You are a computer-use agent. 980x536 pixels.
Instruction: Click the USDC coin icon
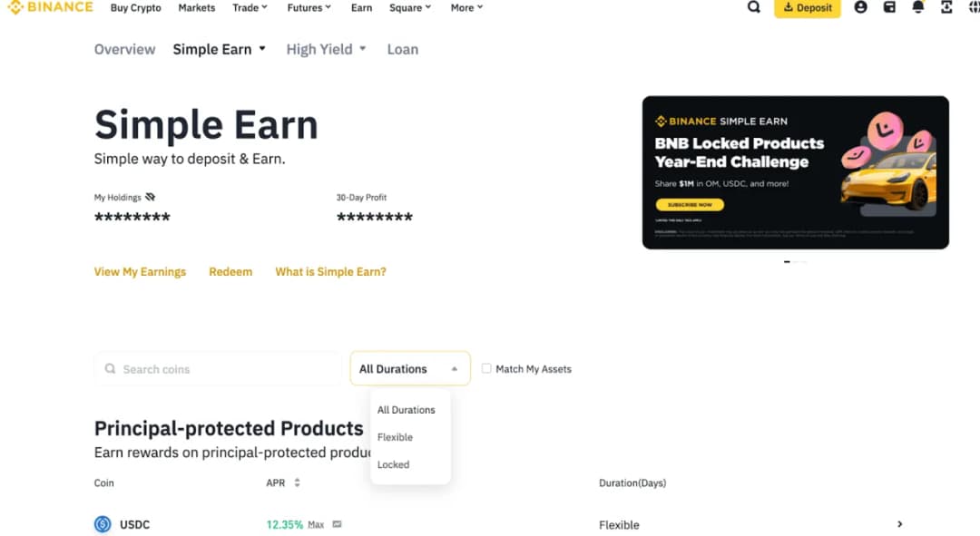point(103,524)
